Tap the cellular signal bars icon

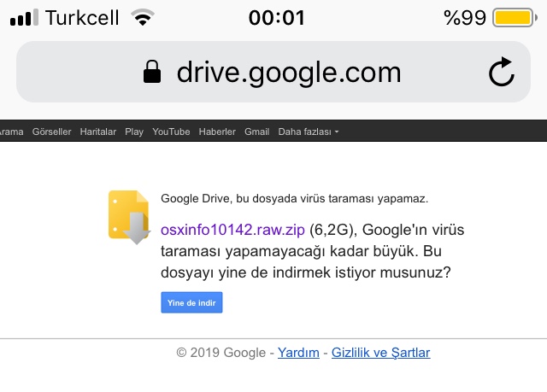tap(24, 18)
